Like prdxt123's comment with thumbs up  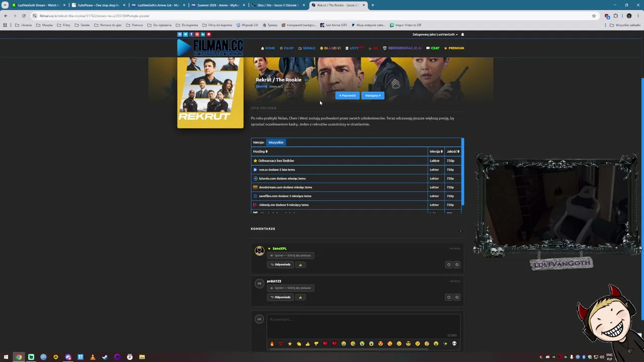click(300, 297)
